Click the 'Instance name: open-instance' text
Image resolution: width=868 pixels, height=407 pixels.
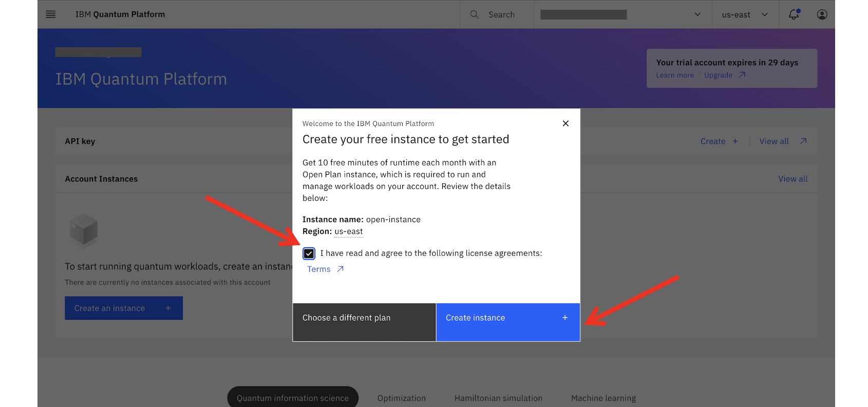(362, 219)
